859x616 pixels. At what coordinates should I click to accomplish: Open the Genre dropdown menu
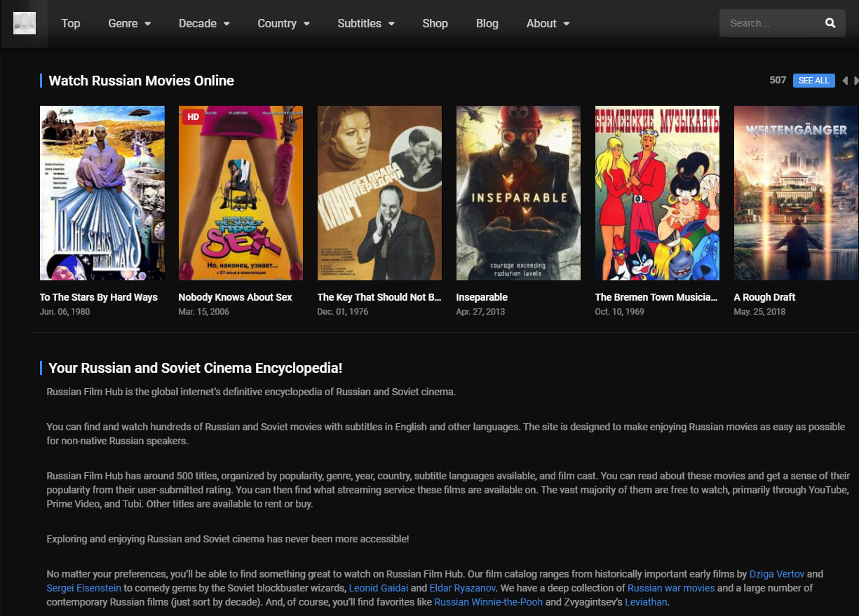(x=129, y=23)
